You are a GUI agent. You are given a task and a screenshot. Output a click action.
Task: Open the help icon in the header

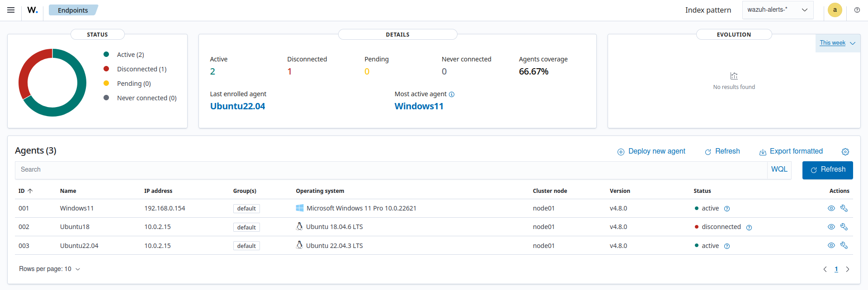coord(857,10)
